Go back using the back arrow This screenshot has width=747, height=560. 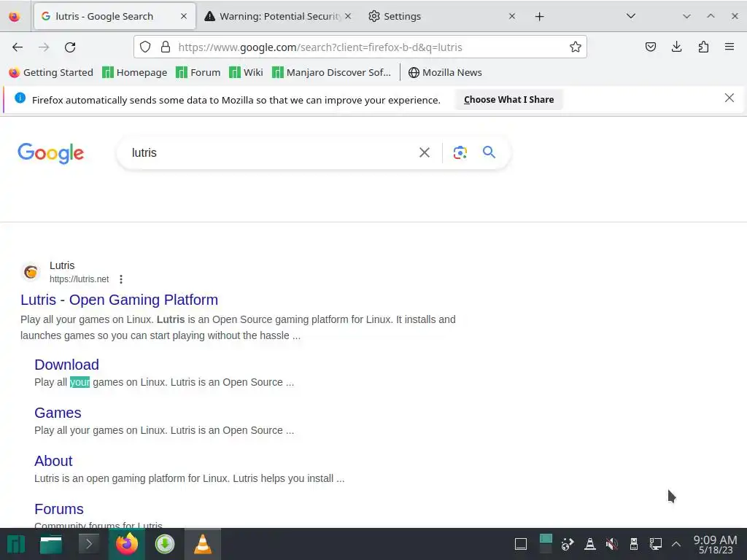(x=18, y=47)
